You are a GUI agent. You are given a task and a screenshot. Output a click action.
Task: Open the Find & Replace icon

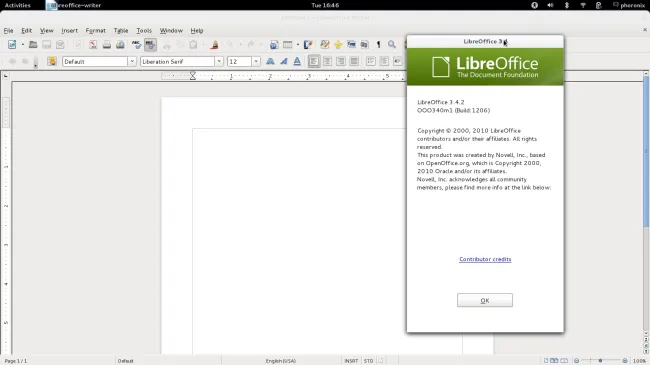pos(325,44)
